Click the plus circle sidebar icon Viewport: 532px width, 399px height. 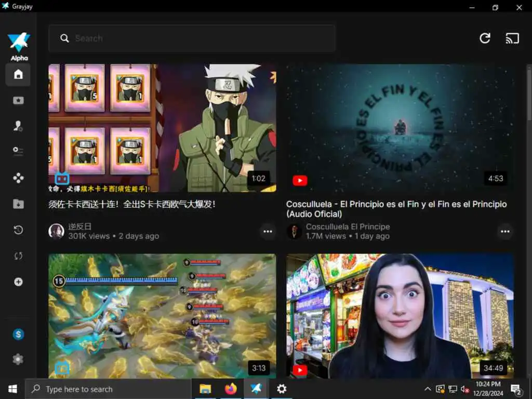click(18, 282)
